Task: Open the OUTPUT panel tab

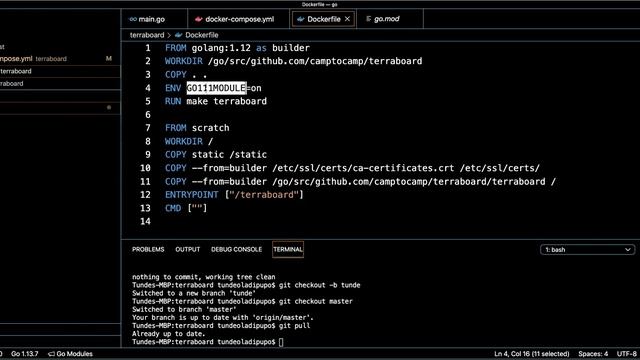Action: pos(188,249)
